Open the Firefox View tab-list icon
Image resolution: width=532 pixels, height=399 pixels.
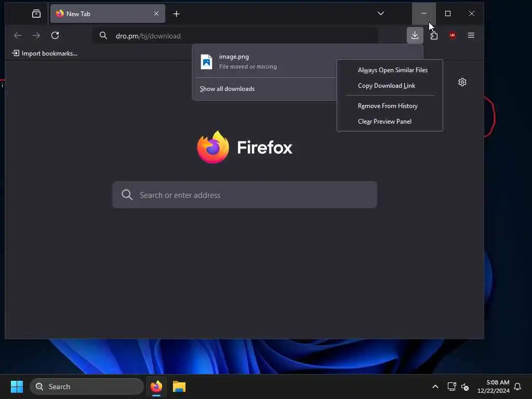[x=36, y=14]
